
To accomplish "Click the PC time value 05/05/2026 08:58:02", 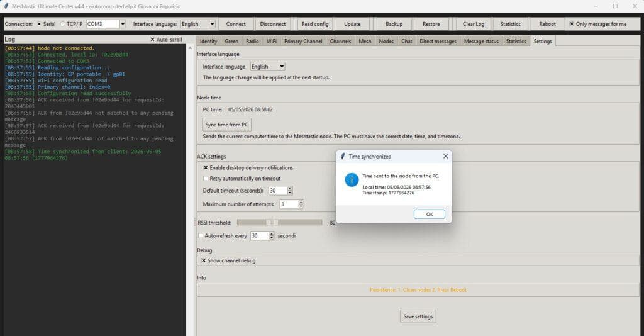I will coord(250,109).
